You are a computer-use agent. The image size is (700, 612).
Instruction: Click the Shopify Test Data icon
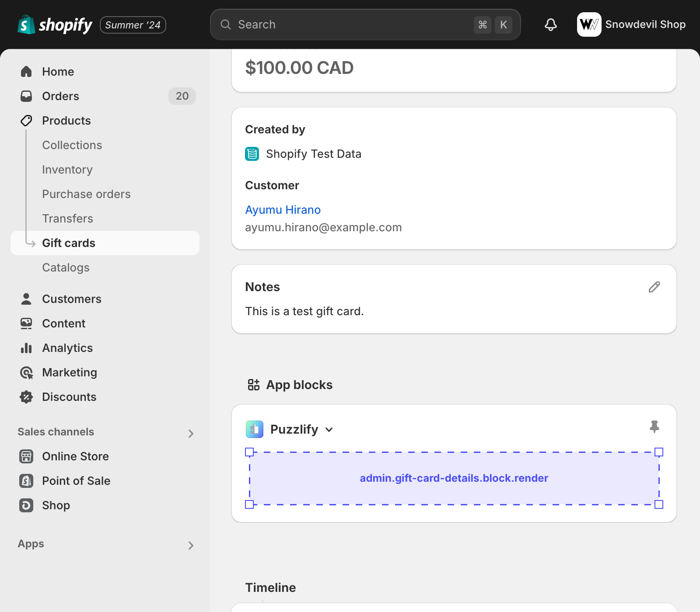[x=252, y=154]
